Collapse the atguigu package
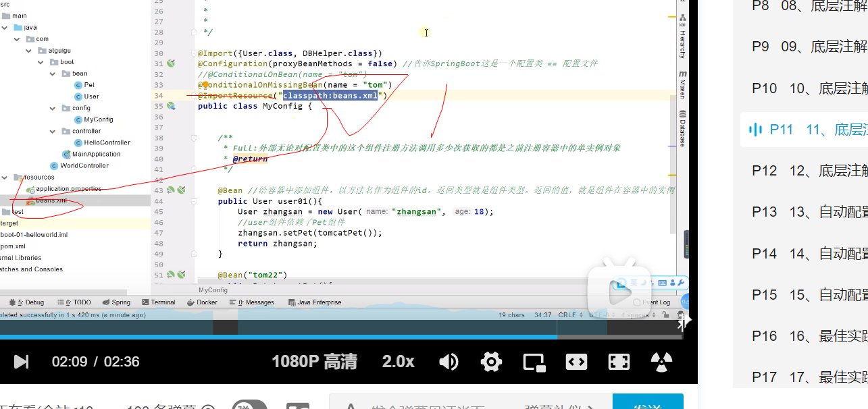Image resolution: width=868 pixels, height=409 pixels. [30, 51]
